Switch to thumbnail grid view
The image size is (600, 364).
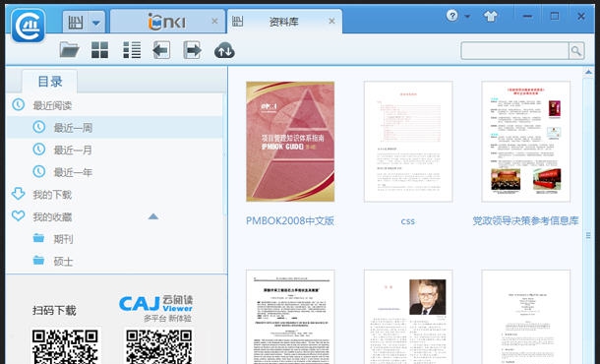coord(100,50)
